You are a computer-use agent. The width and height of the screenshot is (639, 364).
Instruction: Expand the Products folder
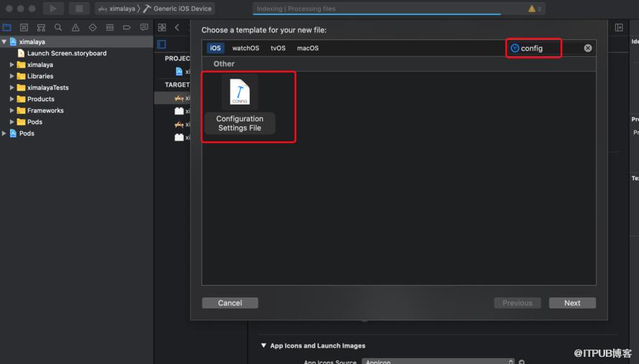(11, 98)
